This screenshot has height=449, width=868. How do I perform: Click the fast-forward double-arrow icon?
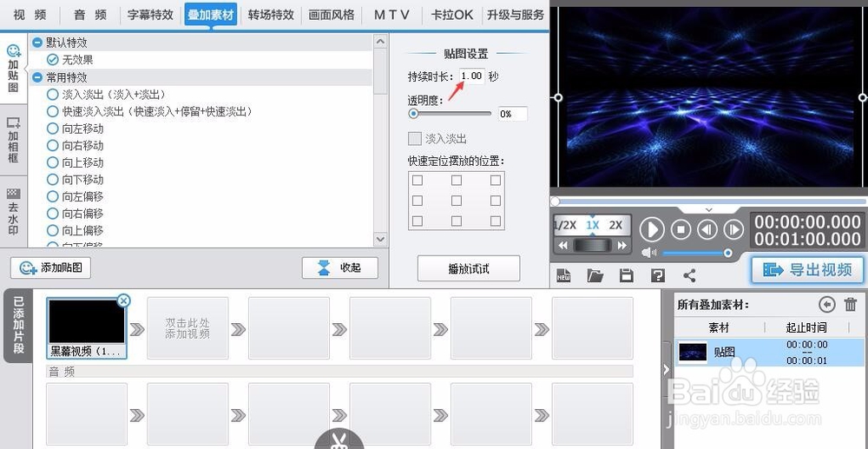click(x=622, y=245)
